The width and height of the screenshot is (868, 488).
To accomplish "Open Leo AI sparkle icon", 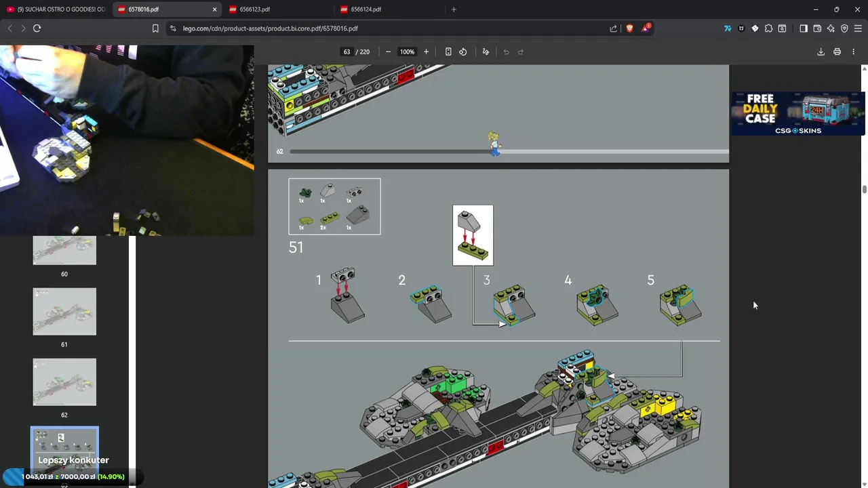I will (831, 28).
